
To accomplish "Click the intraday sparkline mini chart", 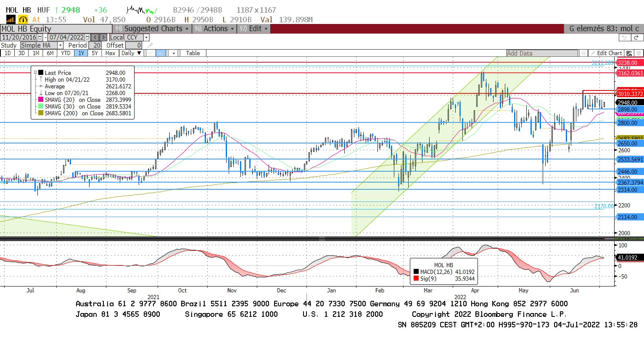I will point(142,9).
